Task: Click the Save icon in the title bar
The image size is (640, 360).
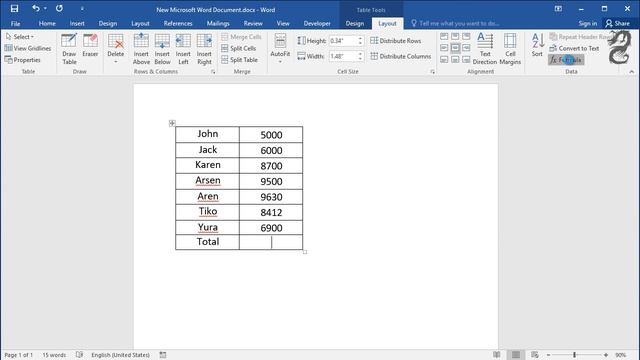Action: [14, 9]
